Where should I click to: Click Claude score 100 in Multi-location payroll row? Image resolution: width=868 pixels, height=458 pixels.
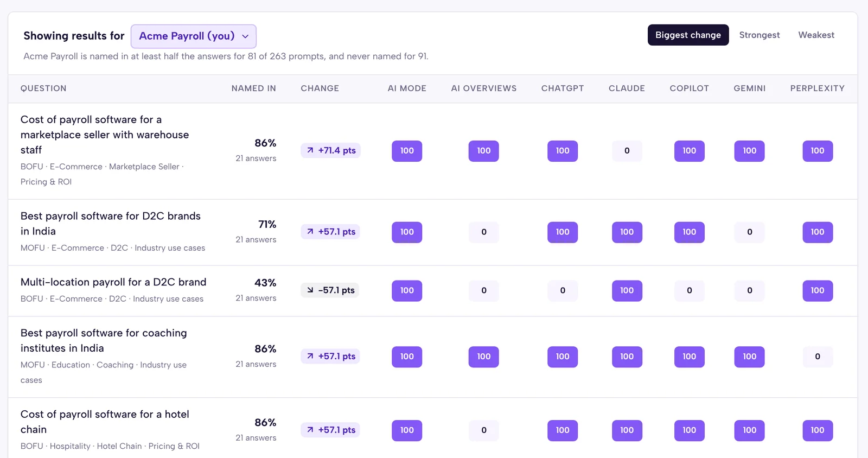point(627,291)
